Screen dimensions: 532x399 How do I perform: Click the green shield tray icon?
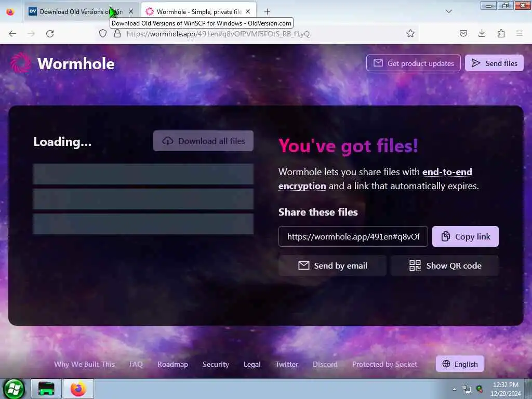(480, 389)
